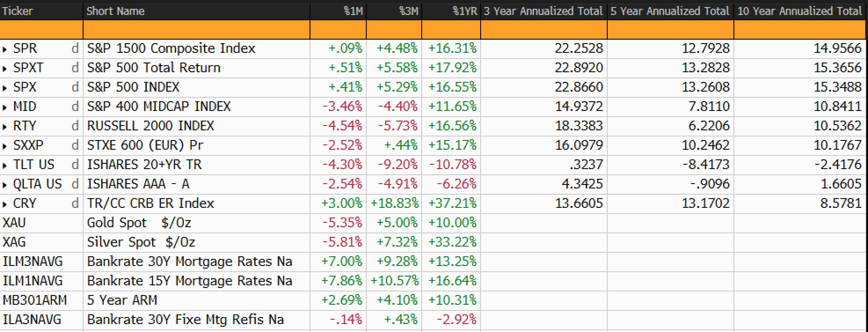Click the 'd' marker beside SPX
Screen dimensions: 868x332
click(75, 87)
